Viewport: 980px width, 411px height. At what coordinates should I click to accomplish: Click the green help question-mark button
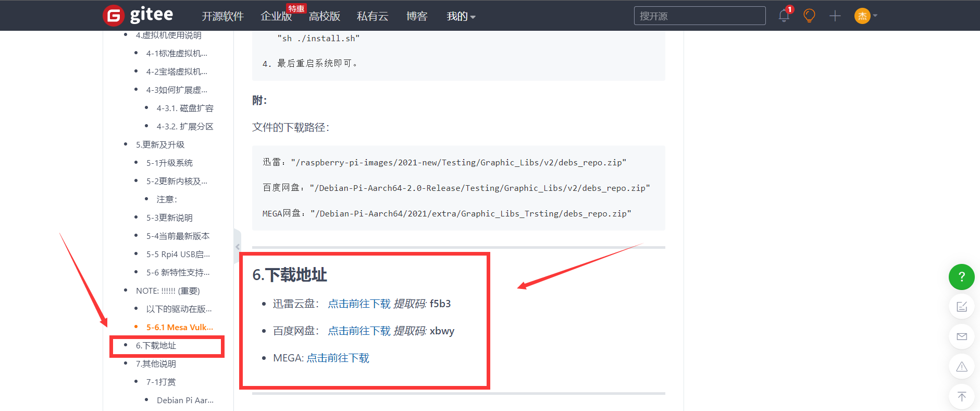click(x=962, y=277)
